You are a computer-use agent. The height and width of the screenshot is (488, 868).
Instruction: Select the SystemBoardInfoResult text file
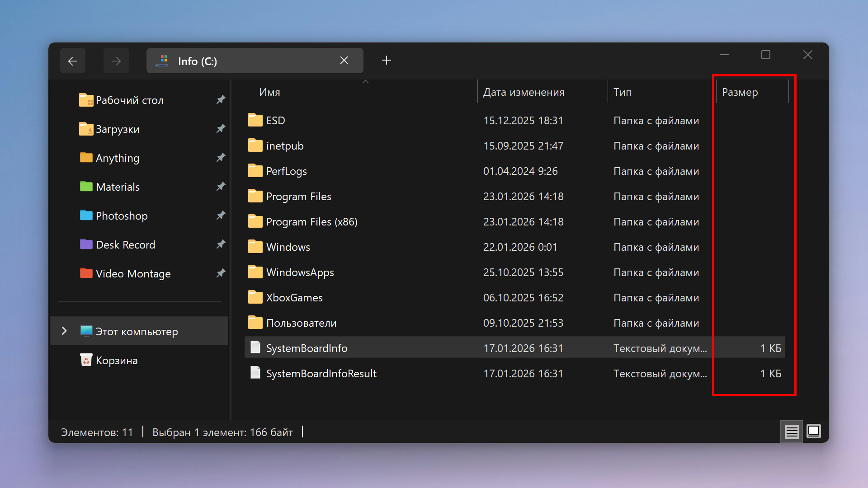click(321, 374)
